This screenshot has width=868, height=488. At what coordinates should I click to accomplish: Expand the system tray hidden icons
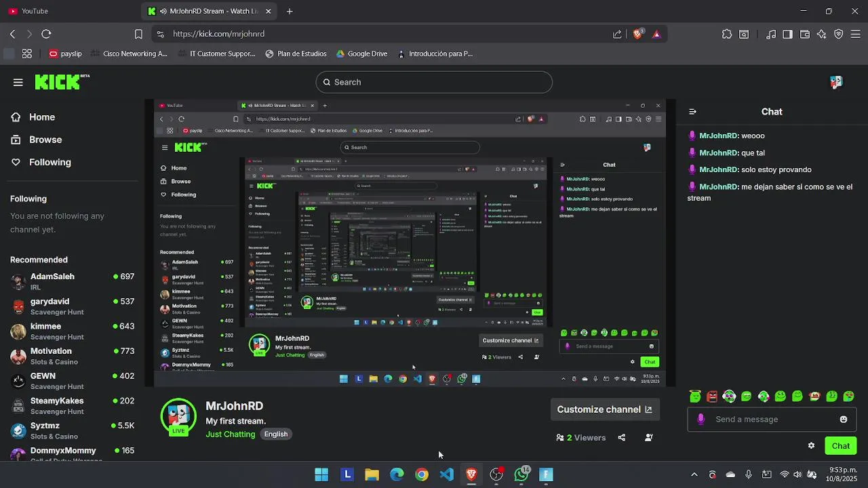pyautogui.click(x=694, y=474)
